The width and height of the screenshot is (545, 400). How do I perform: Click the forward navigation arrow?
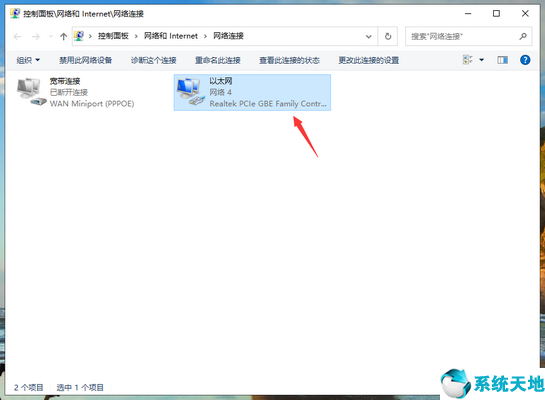(35, 36)
